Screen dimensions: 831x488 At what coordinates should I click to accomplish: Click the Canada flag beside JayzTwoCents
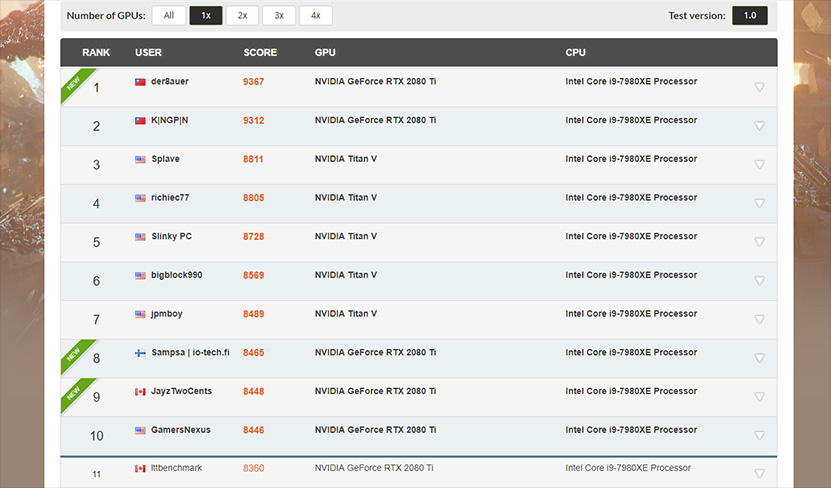[x=140, y=392]
